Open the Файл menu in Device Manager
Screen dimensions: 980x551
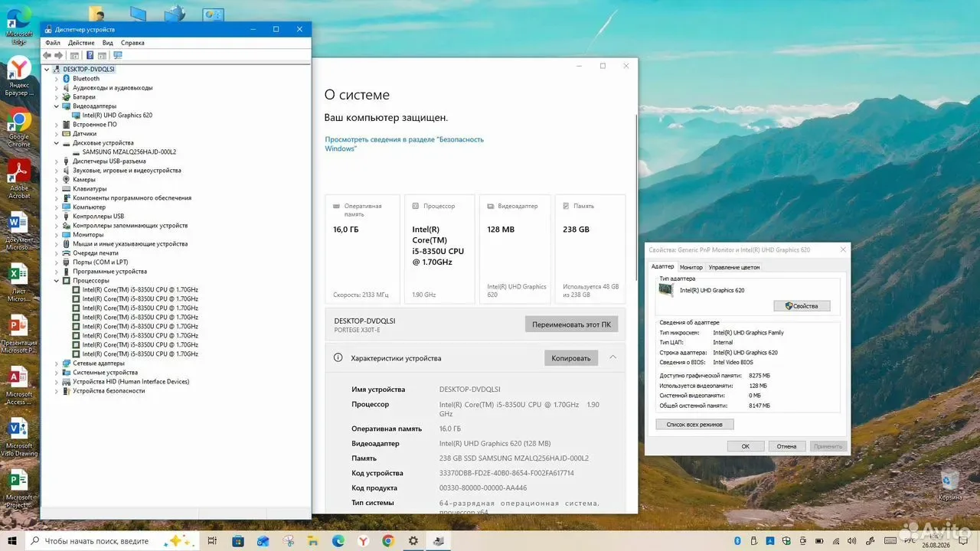[52, 43]
